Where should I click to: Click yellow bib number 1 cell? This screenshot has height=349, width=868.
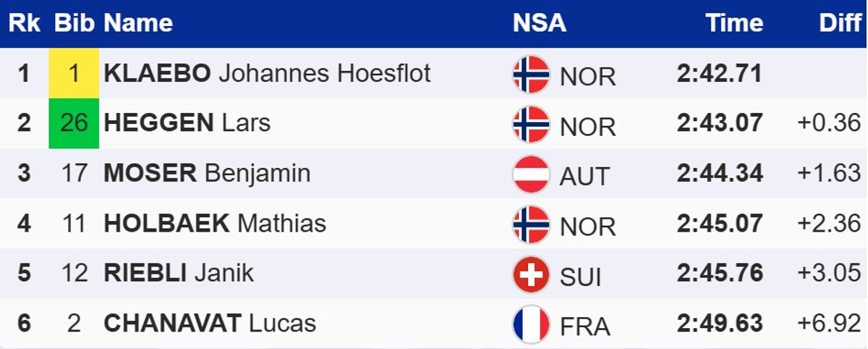(x=74, y=73)
